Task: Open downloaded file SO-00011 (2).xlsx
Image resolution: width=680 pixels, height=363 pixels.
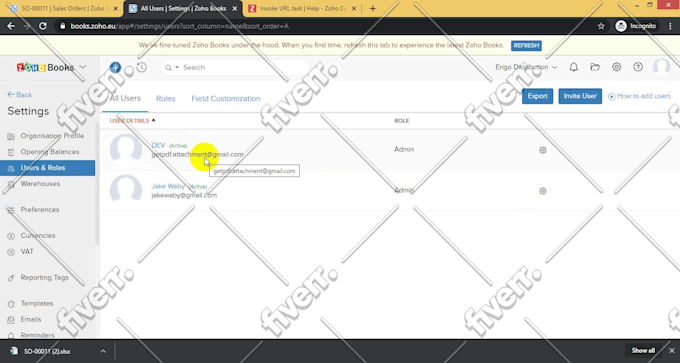Action: tap(47, 351)
